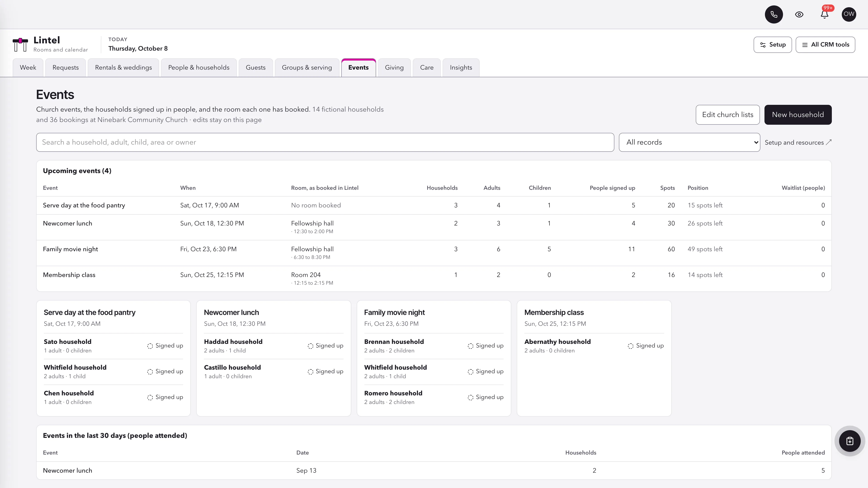View the Insights tab
This screenshot has height=488, width=868.
click(x=461, y=68)
